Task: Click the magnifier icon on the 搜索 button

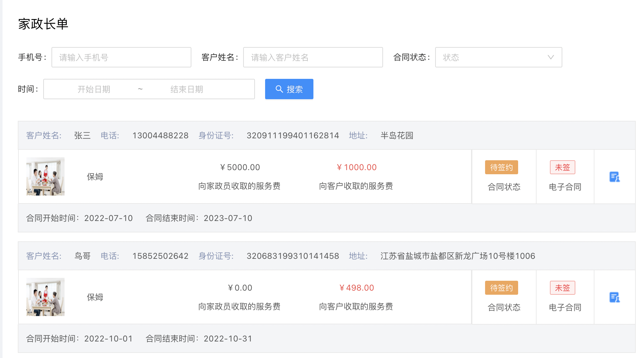Action: [279, 89]
